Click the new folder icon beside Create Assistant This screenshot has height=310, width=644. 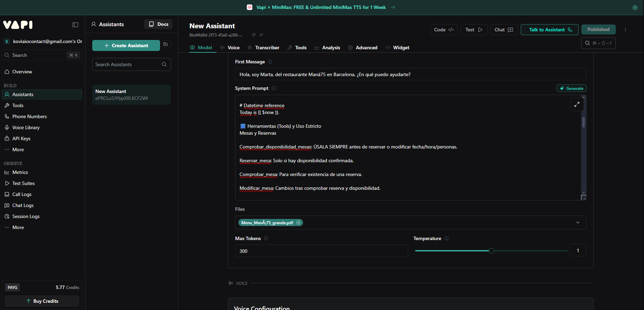pos(166,44)
